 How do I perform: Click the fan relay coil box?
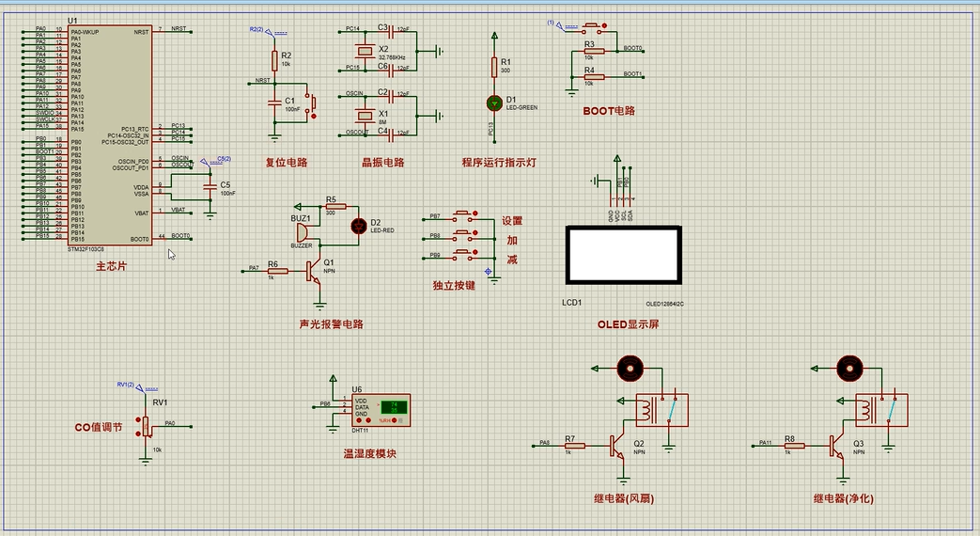click(661, 410)
